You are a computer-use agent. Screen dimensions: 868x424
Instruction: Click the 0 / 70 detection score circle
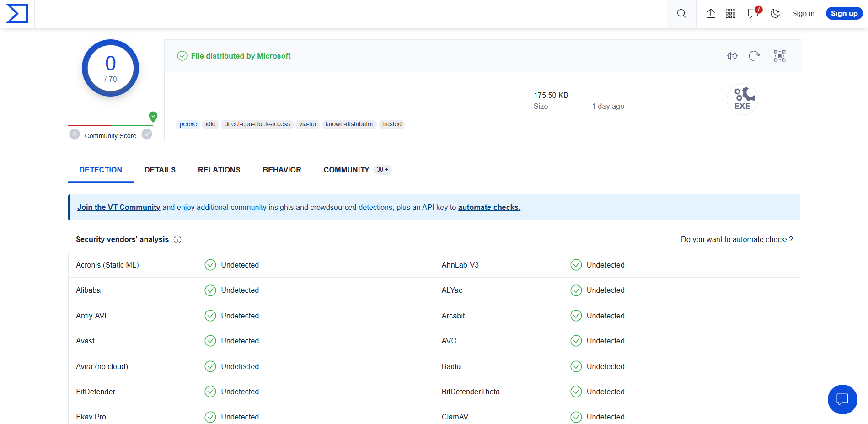(x=110, y=68)
